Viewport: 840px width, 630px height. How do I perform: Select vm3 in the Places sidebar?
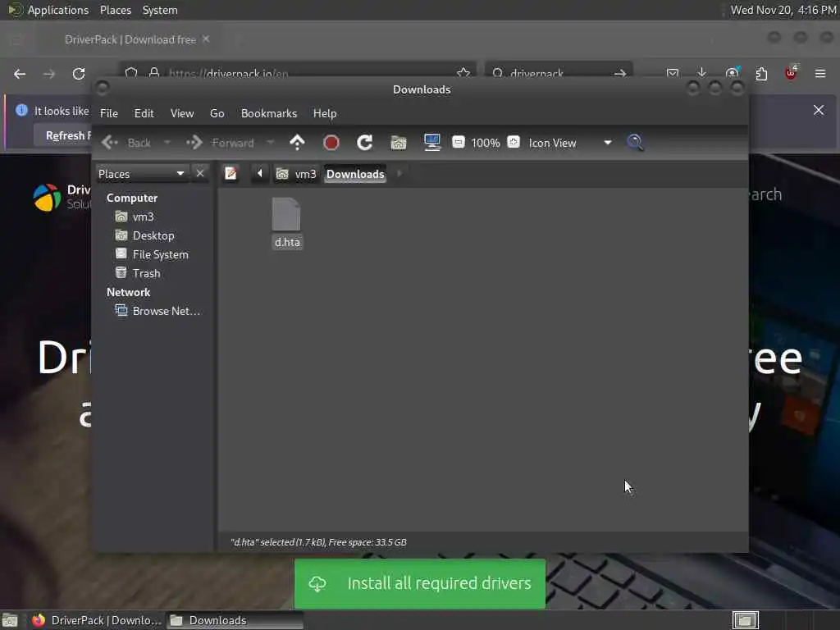[x=143, y=217]
